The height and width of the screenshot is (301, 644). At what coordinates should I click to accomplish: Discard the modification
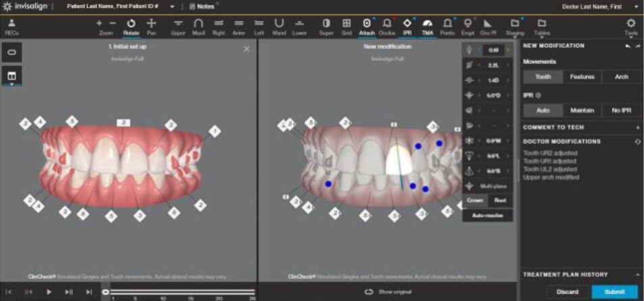pos(568,292)
